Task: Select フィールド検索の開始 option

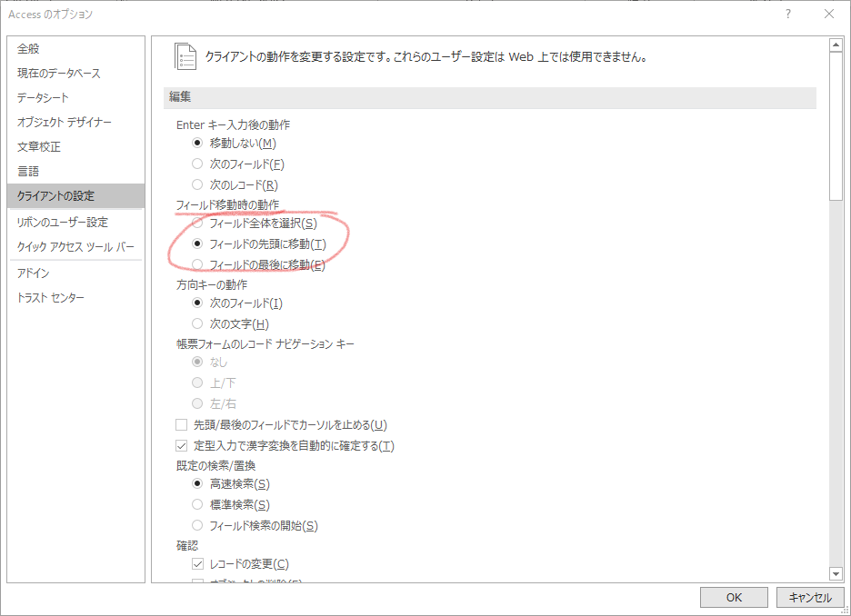Action: (197, 525)
